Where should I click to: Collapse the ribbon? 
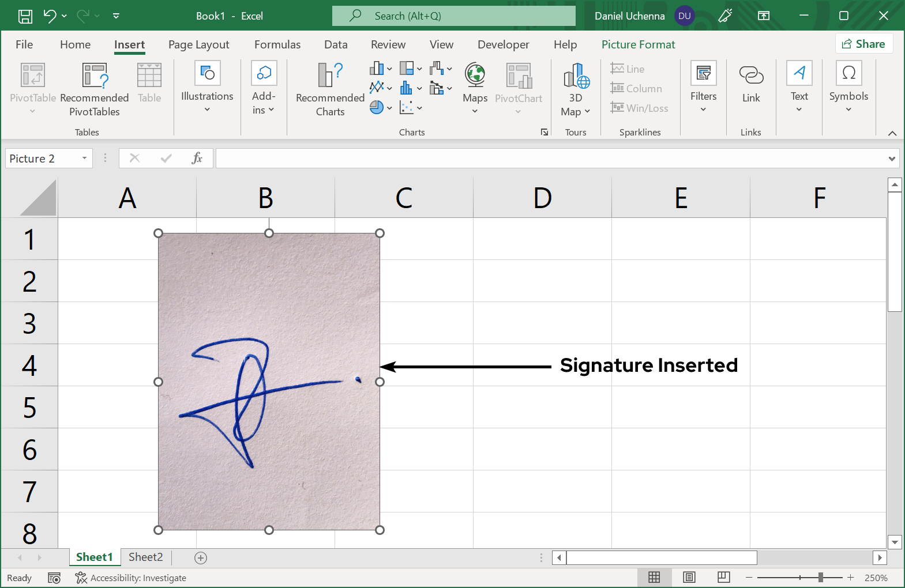[x=892, y=133]
